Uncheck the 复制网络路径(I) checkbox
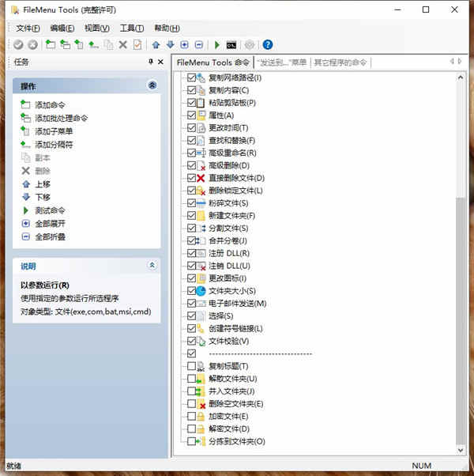This screenshot has height=476, width=474. (191, 77)
